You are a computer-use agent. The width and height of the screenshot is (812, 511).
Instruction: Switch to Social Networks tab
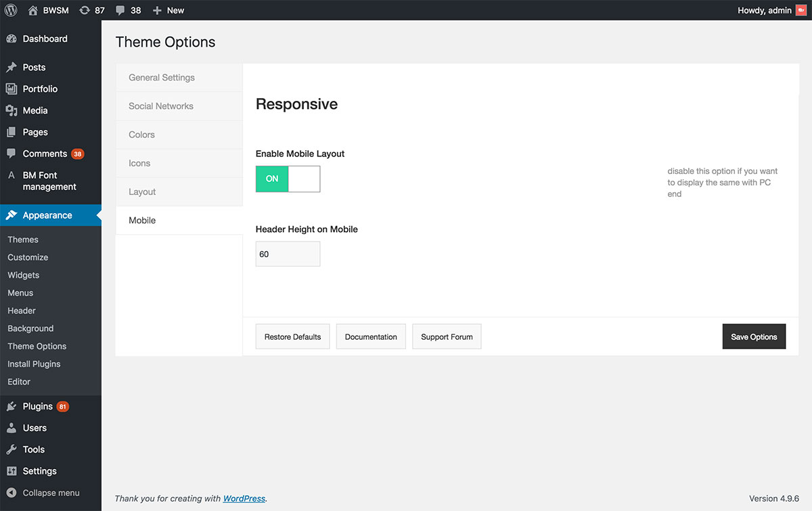179,106
